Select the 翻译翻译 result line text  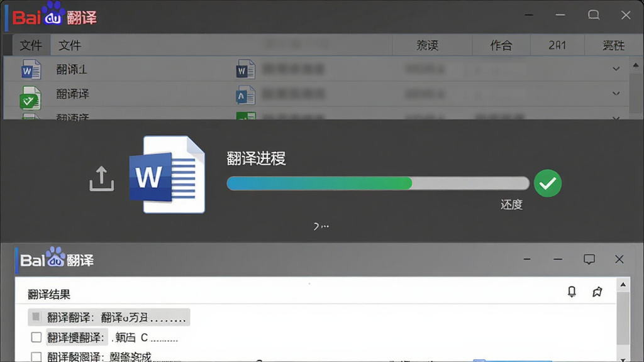click(116, 317)
